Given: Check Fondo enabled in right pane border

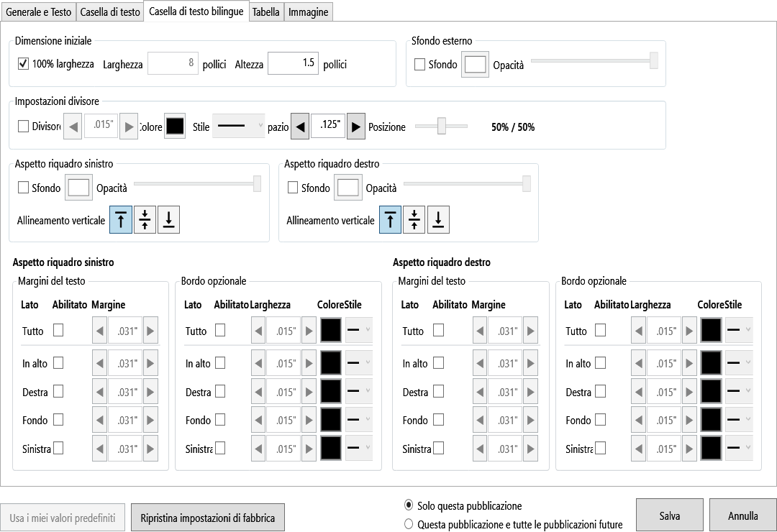Looking at the screenshot, I should (600, 420).
